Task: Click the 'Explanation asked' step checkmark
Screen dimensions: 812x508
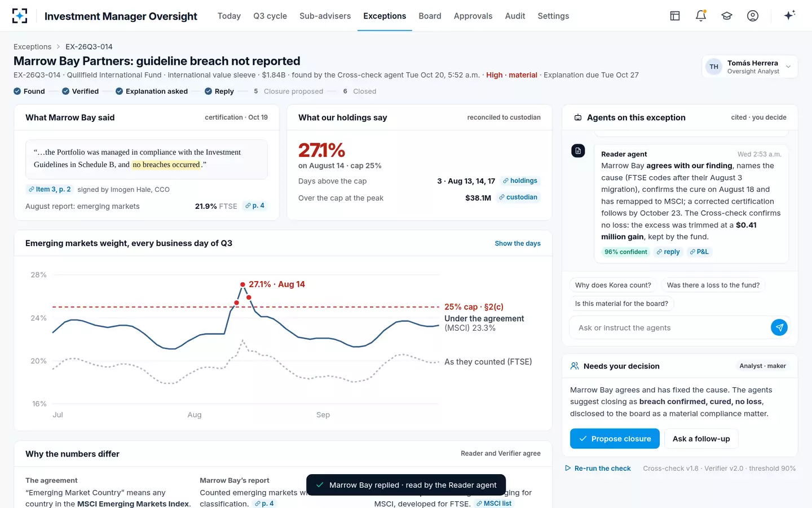Action: pyautogui.click(x=120, y=91)
